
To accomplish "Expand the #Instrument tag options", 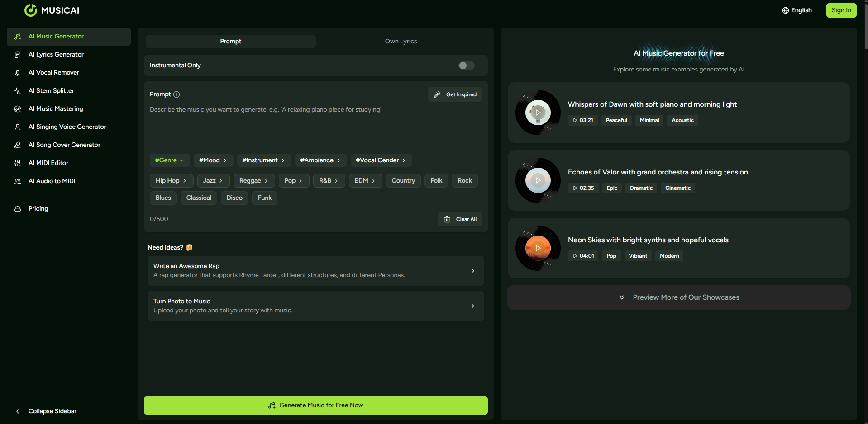I will click(x=264, y=160).
